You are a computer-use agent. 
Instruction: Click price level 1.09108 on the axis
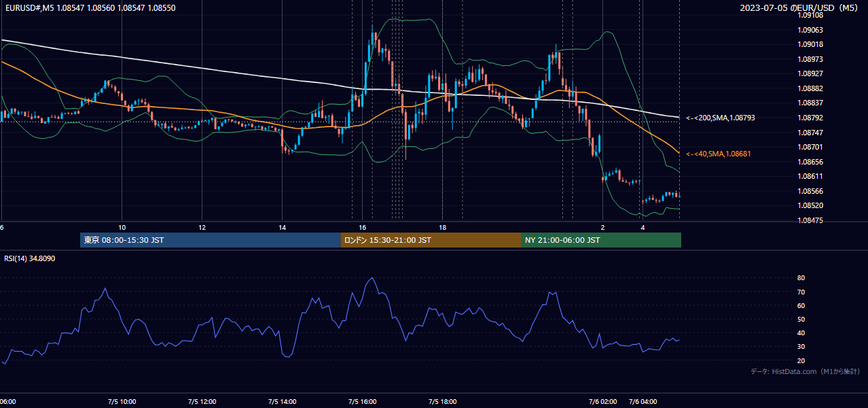point(810,15)
